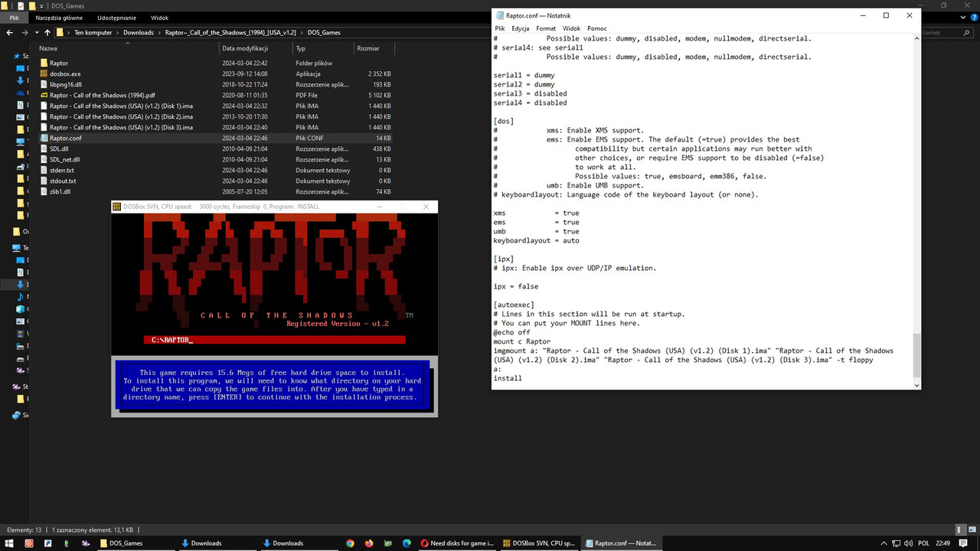Screen dimensions: 980x551
Task: Click the DOSBox window title bar icon
Action: [x=117, y=207]
